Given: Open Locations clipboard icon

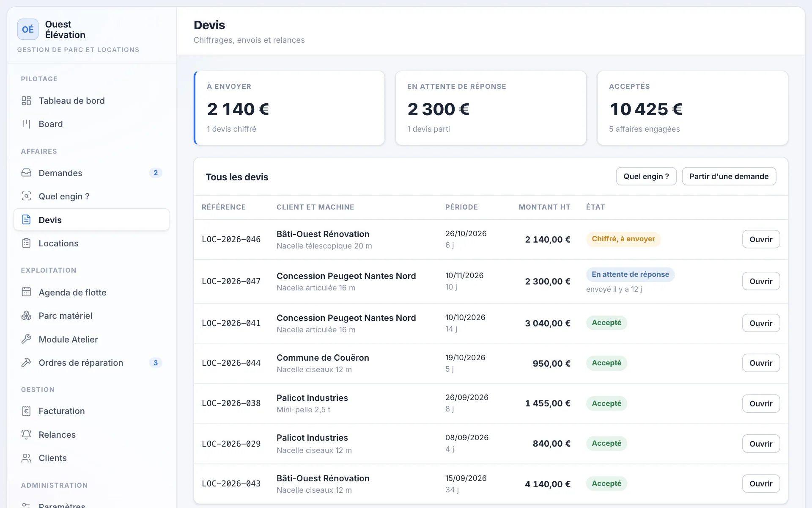Looking at the screenshot, I should 26,243.
